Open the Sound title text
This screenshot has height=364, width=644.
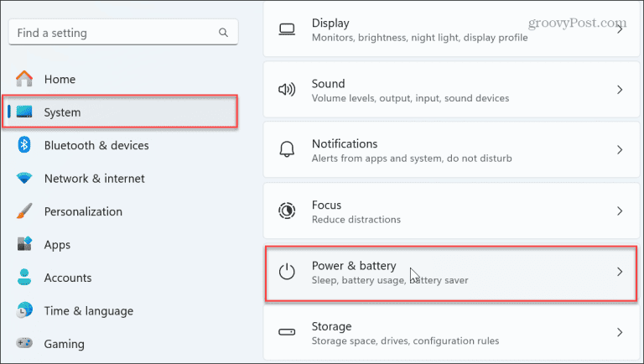[328, 83]
